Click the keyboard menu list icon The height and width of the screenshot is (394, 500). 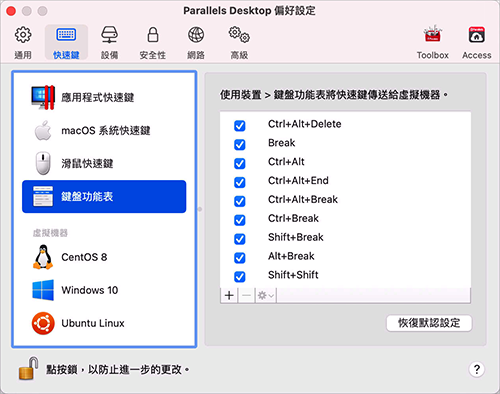coord(43,196)
